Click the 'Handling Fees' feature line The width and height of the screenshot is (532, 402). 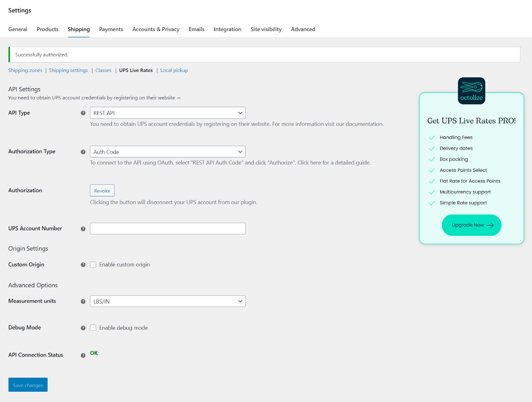pos(456,137)
